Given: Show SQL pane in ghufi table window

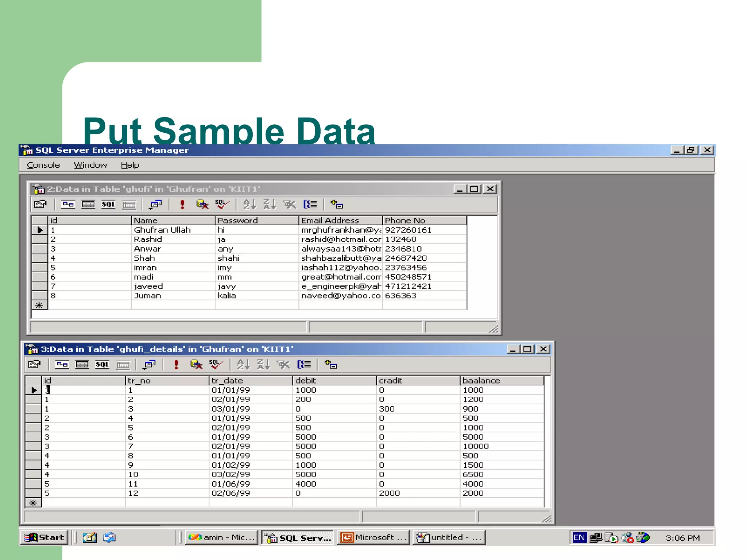Looking at the screenshot, I should pos(108,204).
